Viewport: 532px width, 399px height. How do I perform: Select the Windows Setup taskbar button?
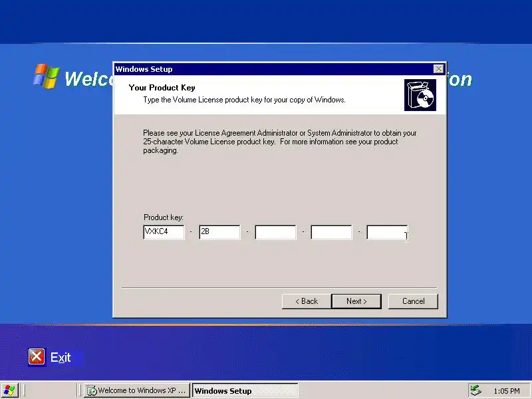pyautogui.click(x=245, y=391)
